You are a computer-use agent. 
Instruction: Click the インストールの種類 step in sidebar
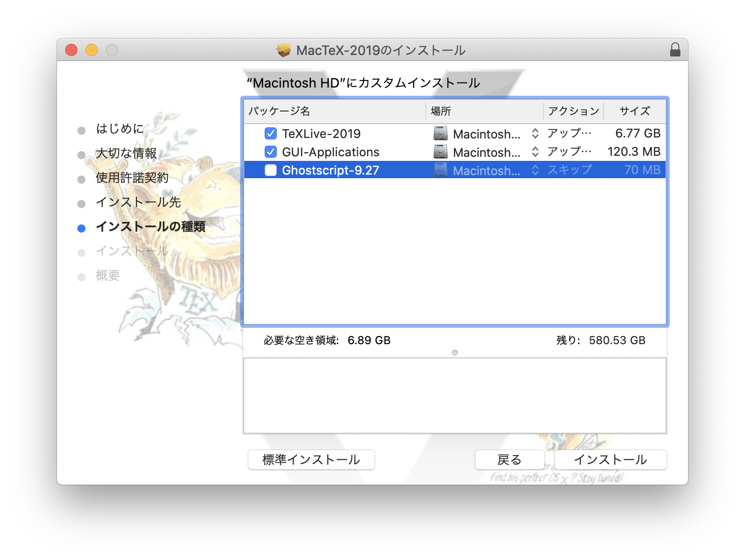coord(151,227)
